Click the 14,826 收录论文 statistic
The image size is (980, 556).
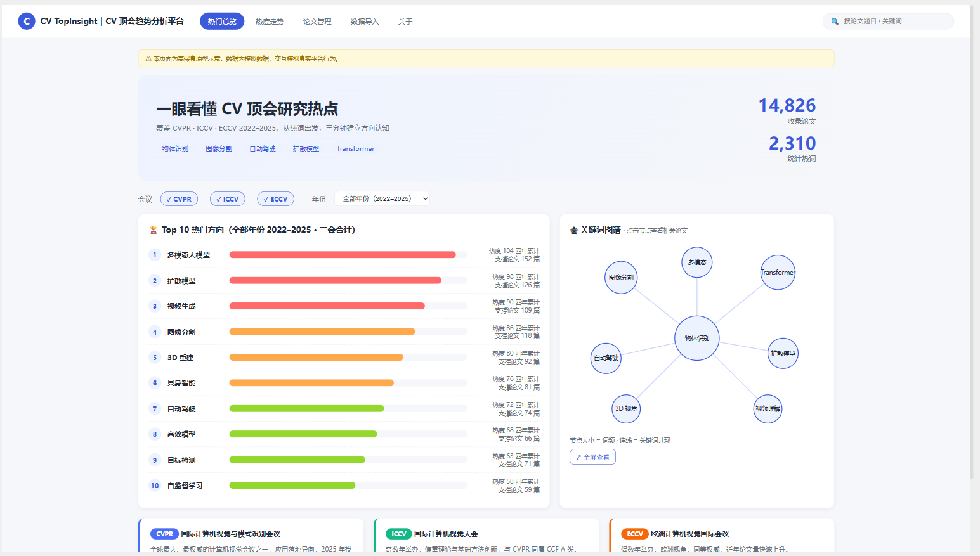click(787, 110)
